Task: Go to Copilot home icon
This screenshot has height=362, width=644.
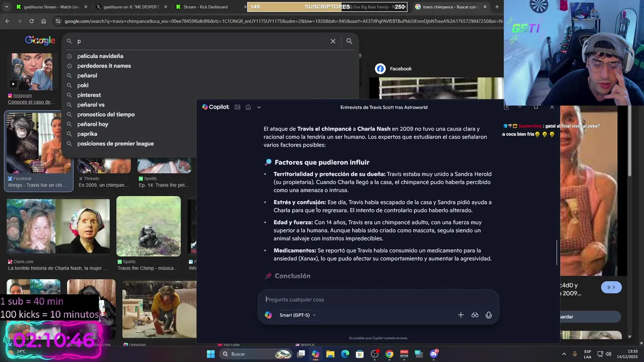Action: (248, 107)
